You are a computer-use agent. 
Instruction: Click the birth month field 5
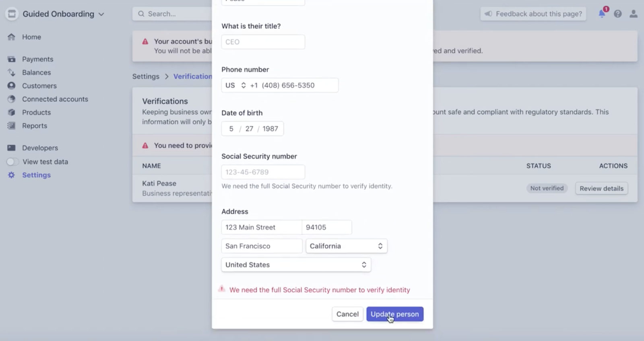pos(231,129)
